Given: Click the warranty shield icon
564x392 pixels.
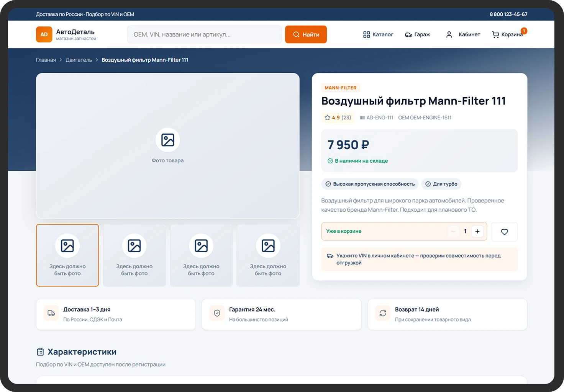Looking at the screenshot, I should coord(217,313).
